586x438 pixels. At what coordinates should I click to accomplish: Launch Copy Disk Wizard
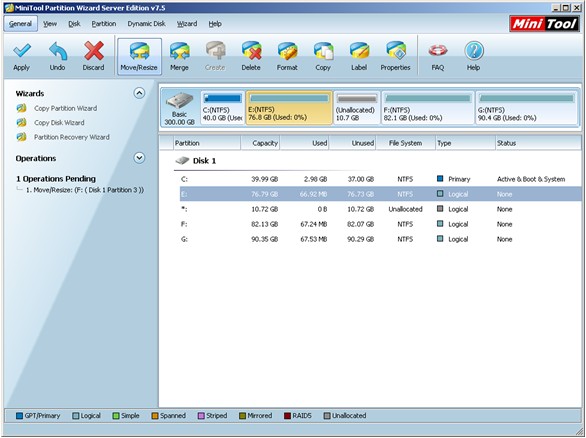tap(59, 123)
